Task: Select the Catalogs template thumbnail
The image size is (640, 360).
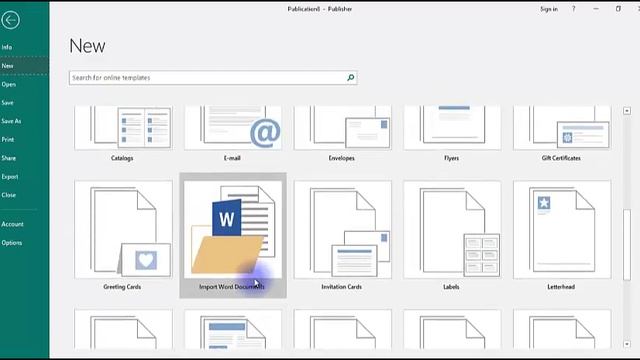Action: (123, 128)
